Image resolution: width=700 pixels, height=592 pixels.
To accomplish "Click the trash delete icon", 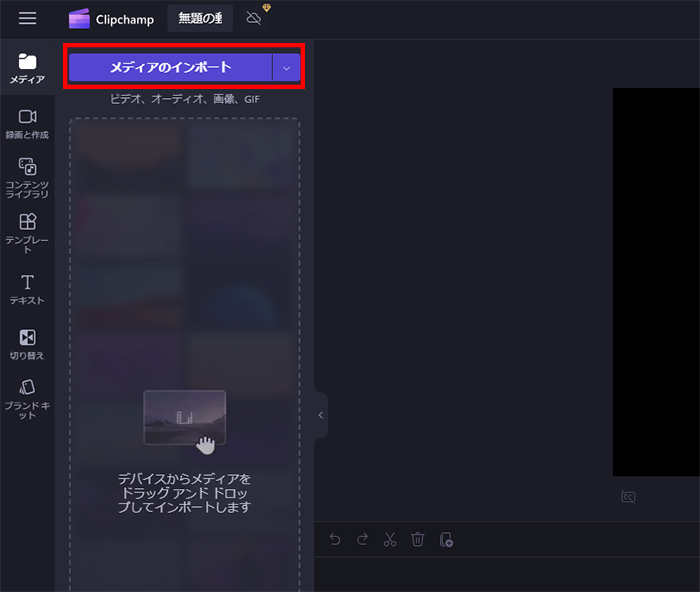I will (417, 539).
